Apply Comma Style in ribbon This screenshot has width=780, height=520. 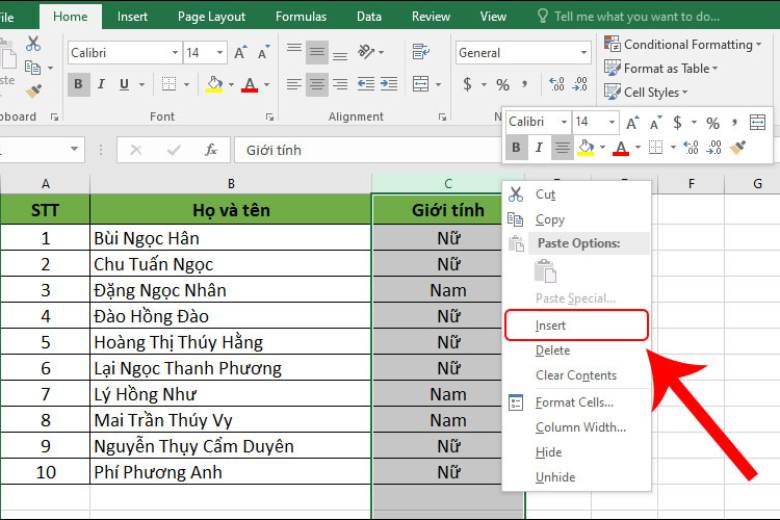point(525,84)
